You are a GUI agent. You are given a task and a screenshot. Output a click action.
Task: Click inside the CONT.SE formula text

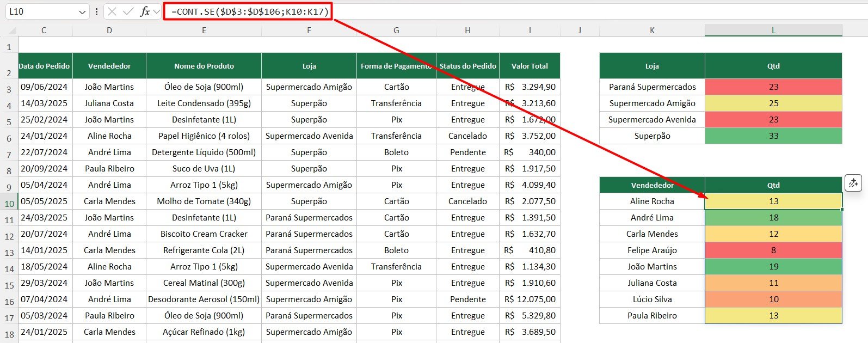tap(250, 11)
